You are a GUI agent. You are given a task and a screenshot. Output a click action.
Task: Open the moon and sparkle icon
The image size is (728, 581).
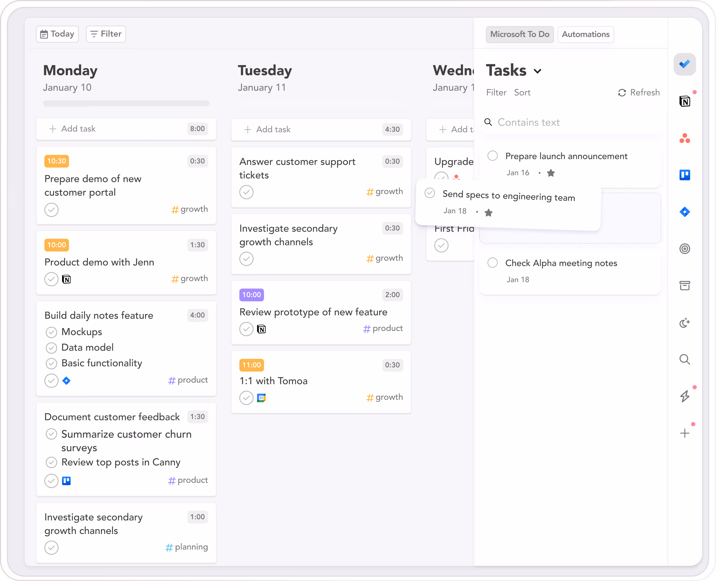point(684,323)
